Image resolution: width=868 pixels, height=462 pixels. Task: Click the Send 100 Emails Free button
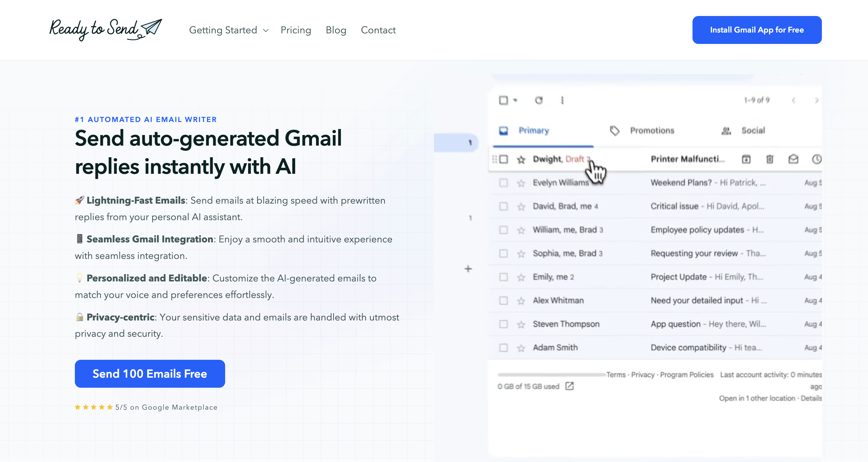150,373
